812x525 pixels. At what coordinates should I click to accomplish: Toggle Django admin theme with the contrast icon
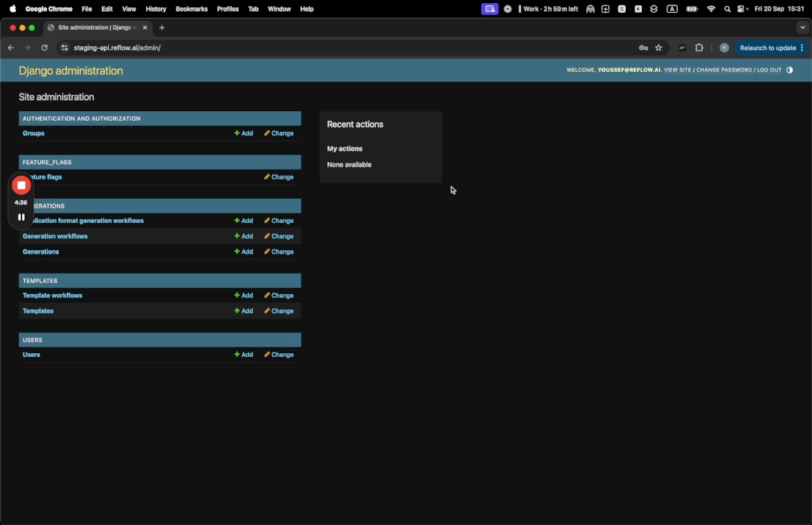[789, 70]
